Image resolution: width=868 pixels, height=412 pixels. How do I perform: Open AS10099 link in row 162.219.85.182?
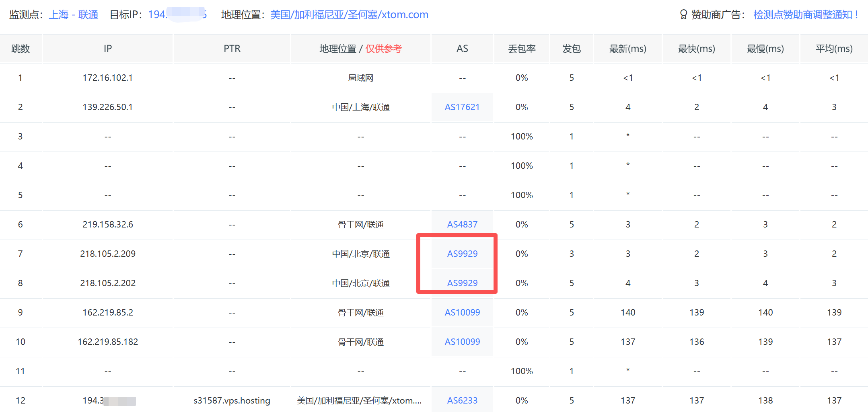462,342
